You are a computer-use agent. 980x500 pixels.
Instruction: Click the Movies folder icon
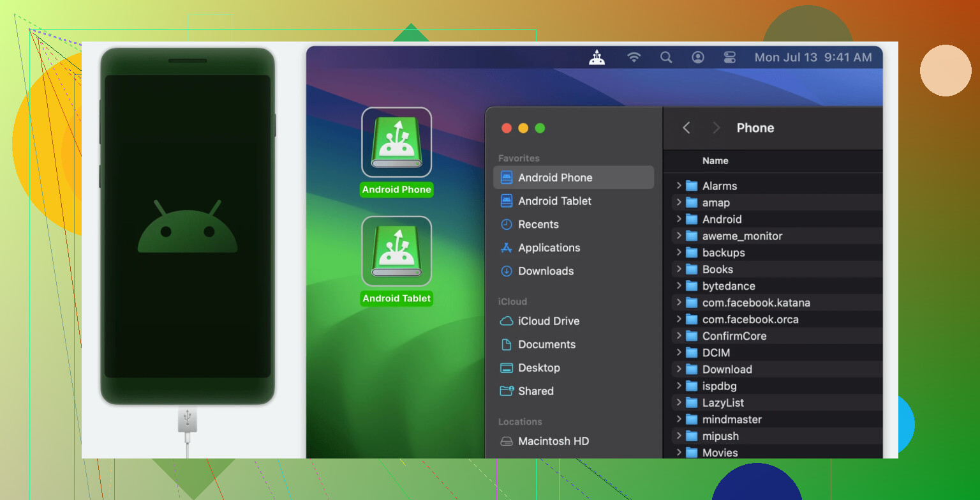(x=692, y=453)
